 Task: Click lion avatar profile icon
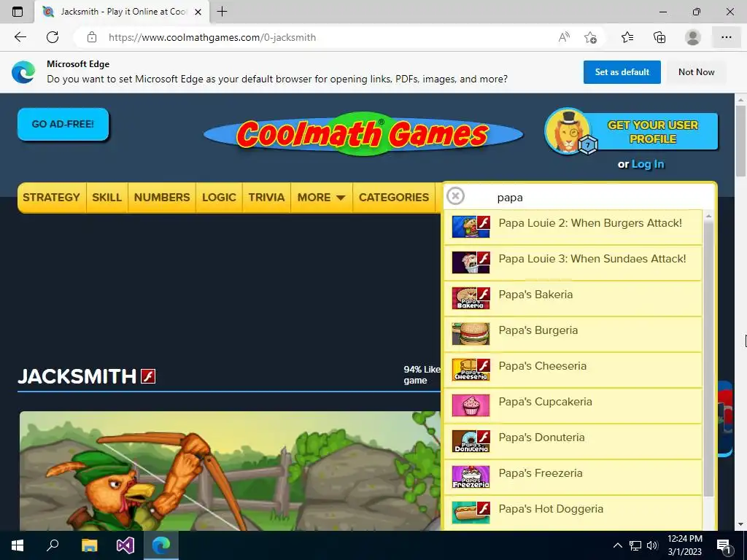(569, 131)
